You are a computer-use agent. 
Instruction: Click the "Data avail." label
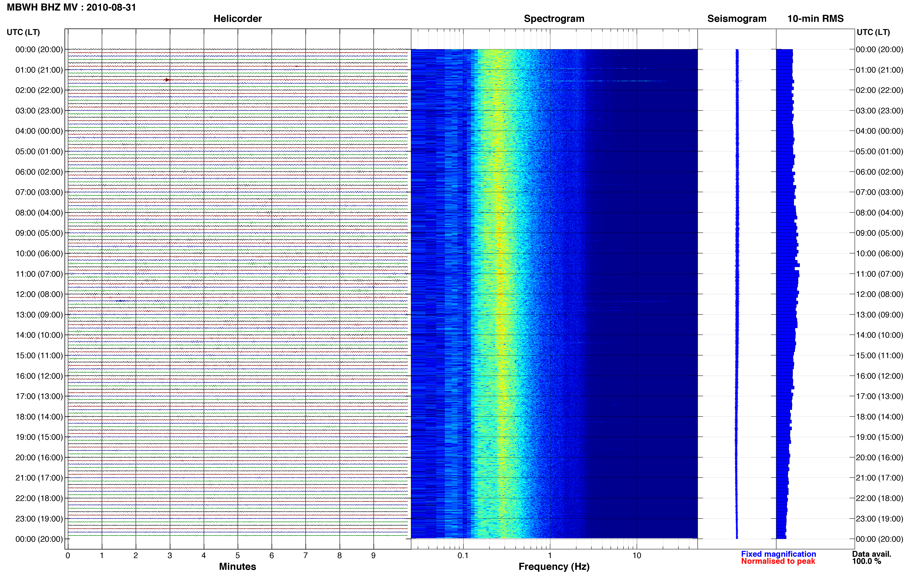point(872,554)
